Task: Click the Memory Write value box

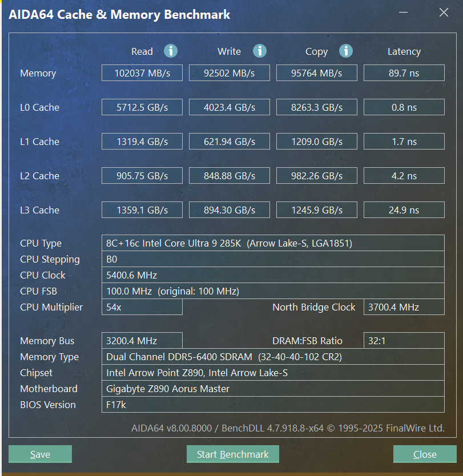Action: (x=230, y=73)
